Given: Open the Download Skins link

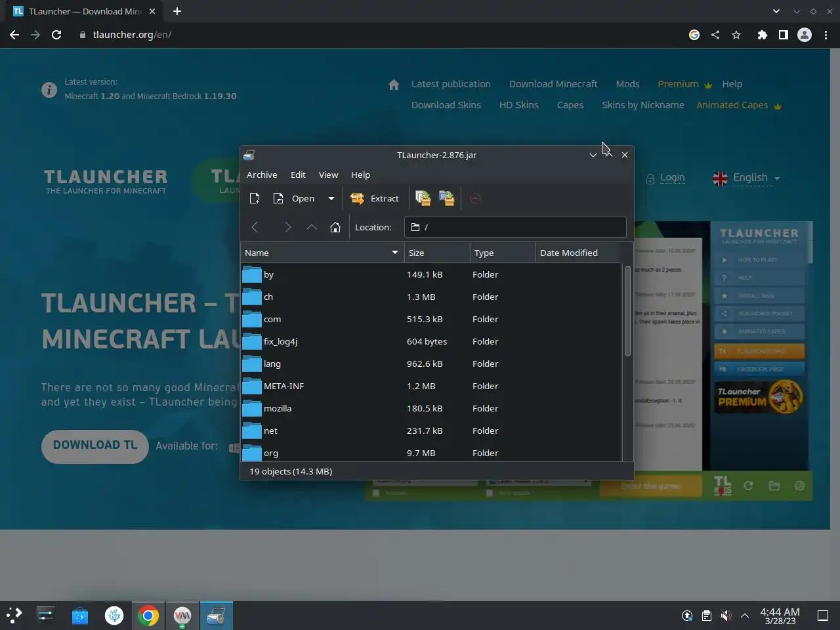Looking at the screenshot, I should (x=446, y=105).
